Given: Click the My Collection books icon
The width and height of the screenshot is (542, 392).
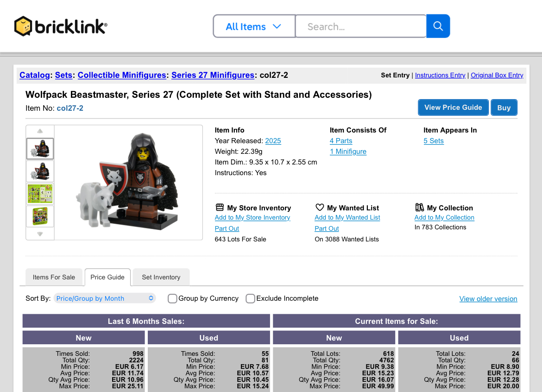Looking at the screenshot, I should click(420, 208).
